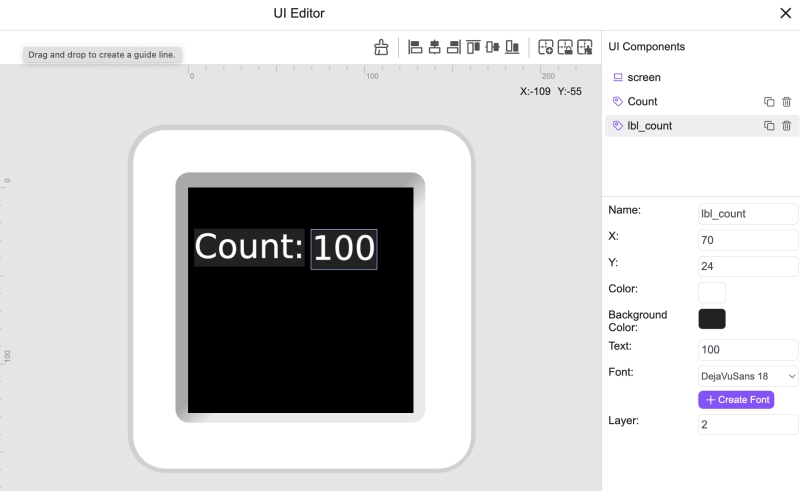This screenshot has width=800, height=491.
Task: Align selected components to the right
Action: (453, 47)
